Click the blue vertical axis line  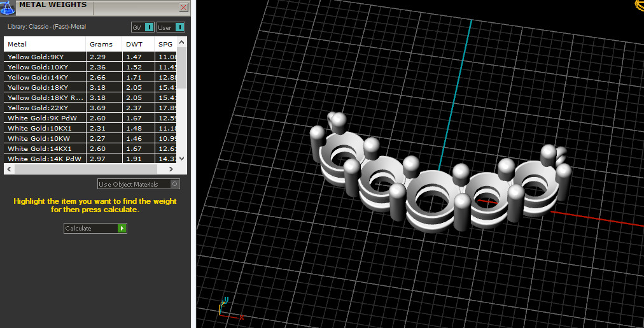[455, 94]
